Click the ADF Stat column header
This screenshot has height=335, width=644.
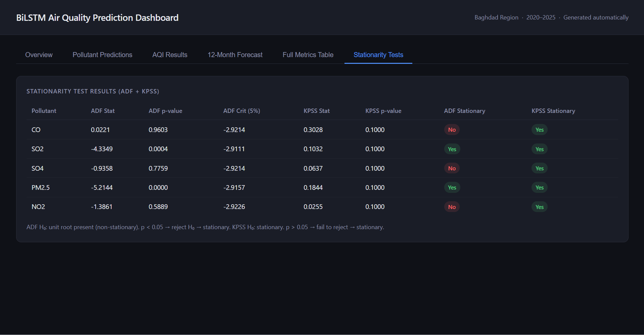[x=103, y=111]
